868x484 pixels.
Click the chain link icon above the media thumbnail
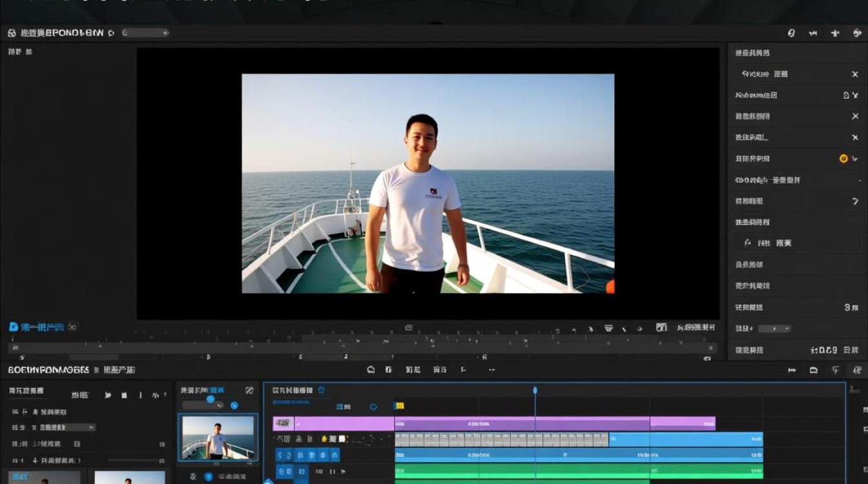point(249,390)
